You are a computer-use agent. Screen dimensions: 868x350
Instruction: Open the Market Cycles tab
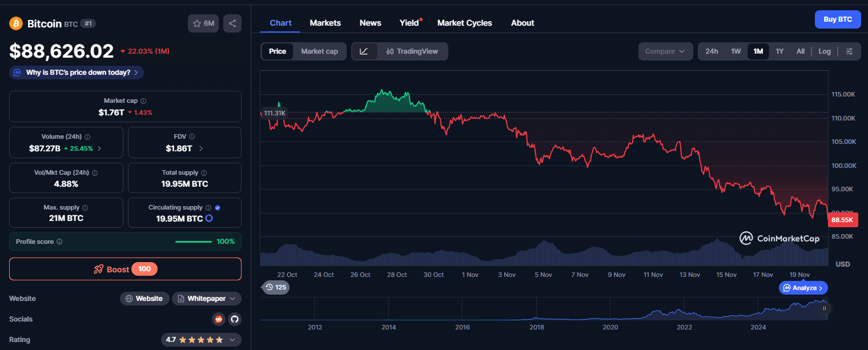[464, 23]
